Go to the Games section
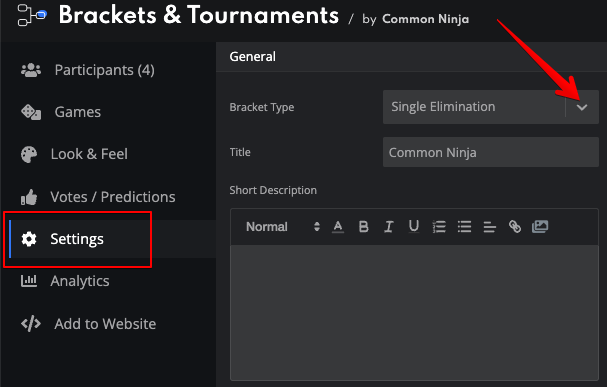This screenshot has width=607, height=387. pyautogui.click(x=61, y=112)
